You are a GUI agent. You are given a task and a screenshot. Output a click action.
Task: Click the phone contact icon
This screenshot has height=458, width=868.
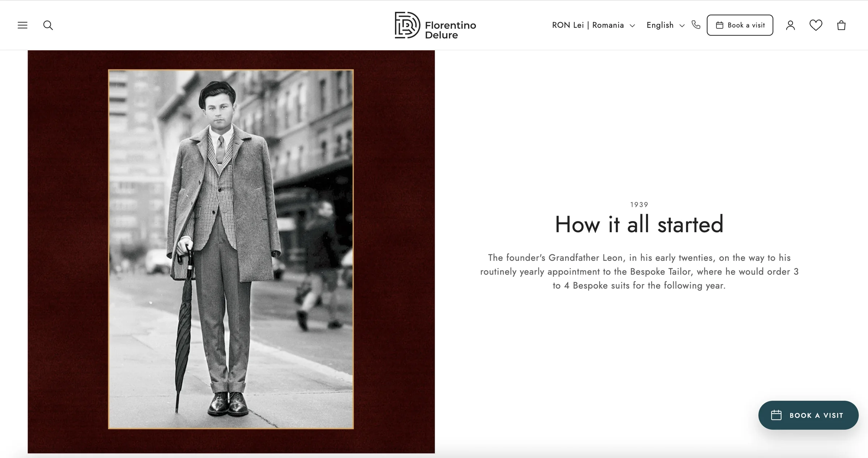pos(696,25)
